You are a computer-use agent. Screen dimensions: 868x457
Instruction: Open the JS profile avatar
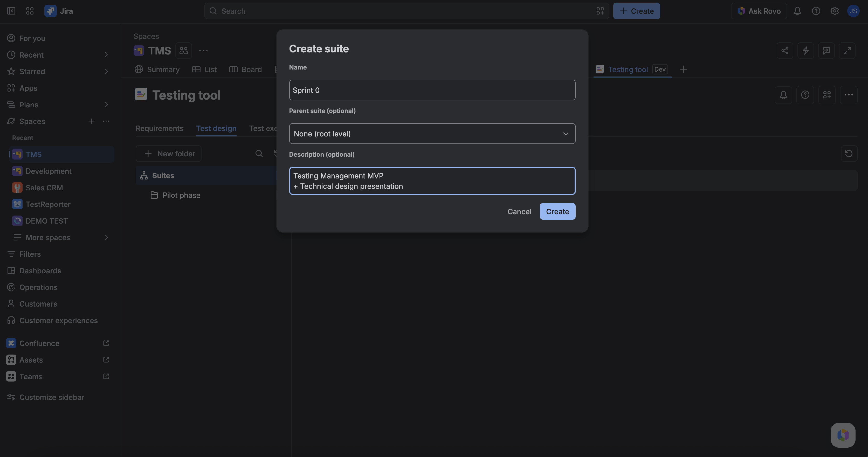[x=853, y=11]
